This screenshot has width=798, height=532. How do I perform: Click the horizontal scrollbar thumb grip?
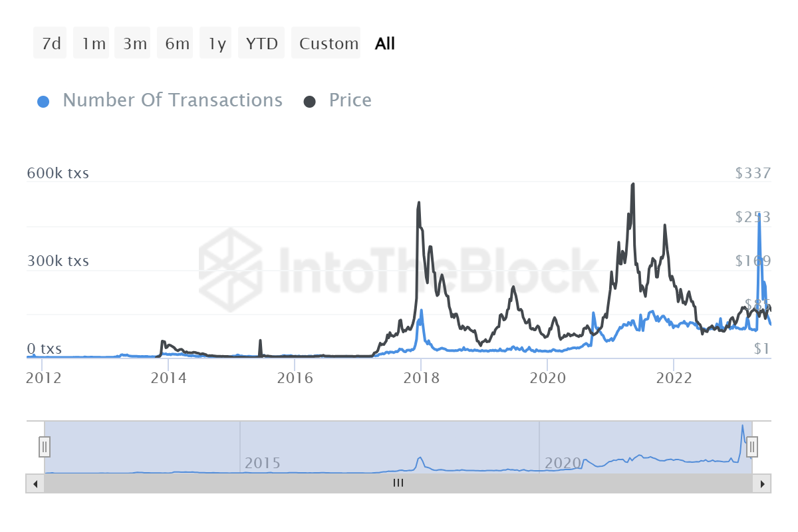click(398, 483)
